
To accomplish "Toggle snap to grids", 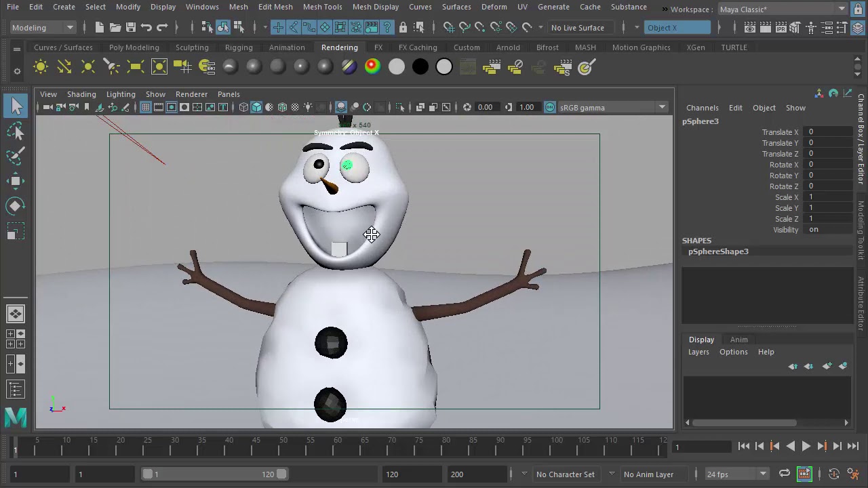I will (x=449, y=28).
